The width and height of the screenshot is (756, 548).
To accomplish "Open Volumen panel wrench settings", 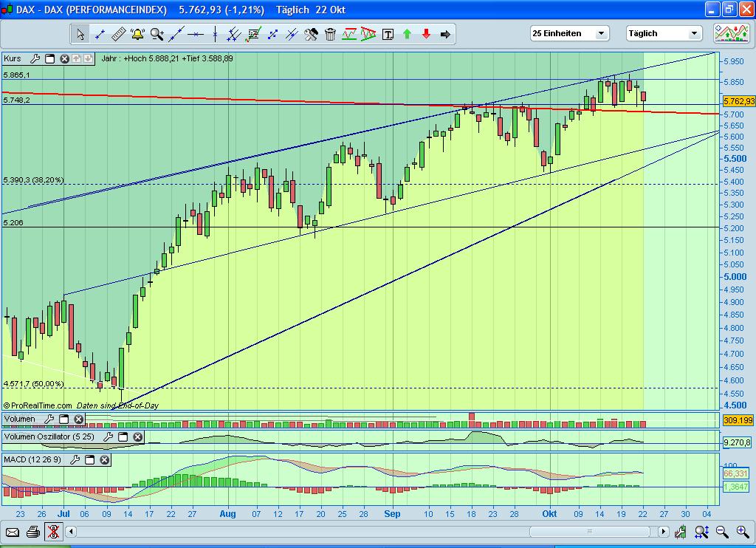I will coord(49,419).
